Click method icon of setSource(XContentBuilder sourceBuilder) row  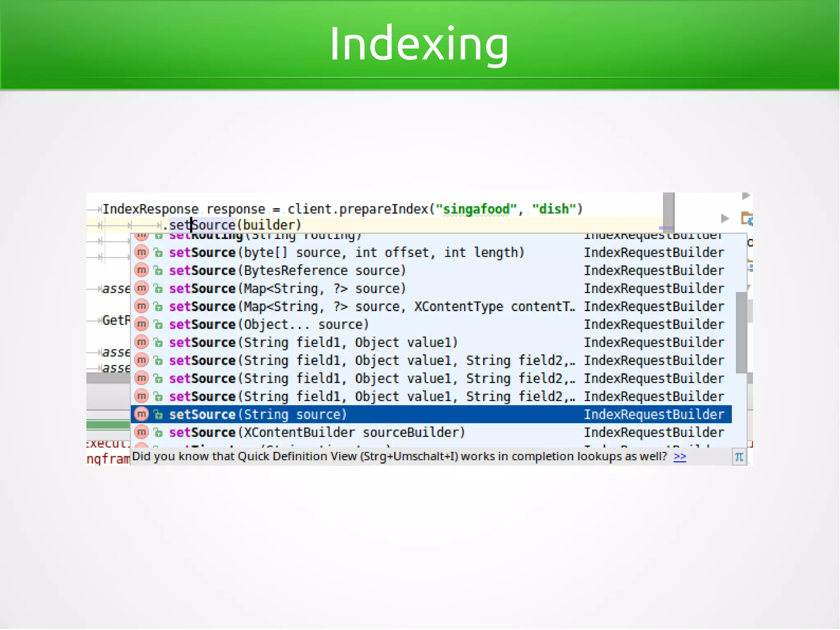(142, 432)
